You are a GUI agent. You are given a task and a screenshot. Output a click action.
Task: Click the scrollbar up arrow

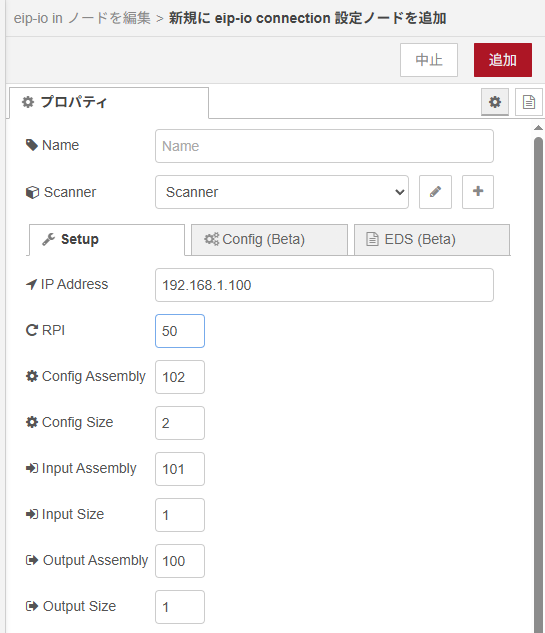538,128
